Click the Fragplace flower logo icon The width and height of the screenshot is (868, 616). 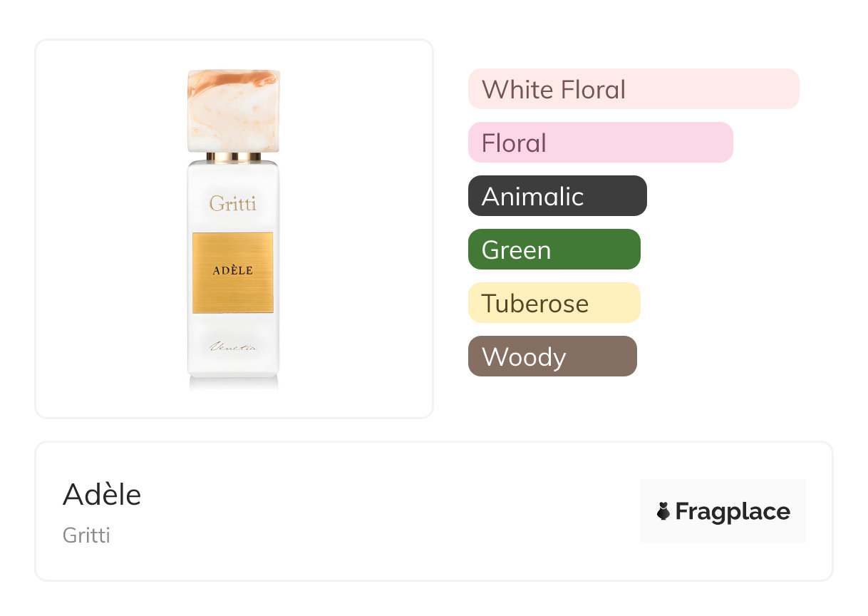(663, 511)
